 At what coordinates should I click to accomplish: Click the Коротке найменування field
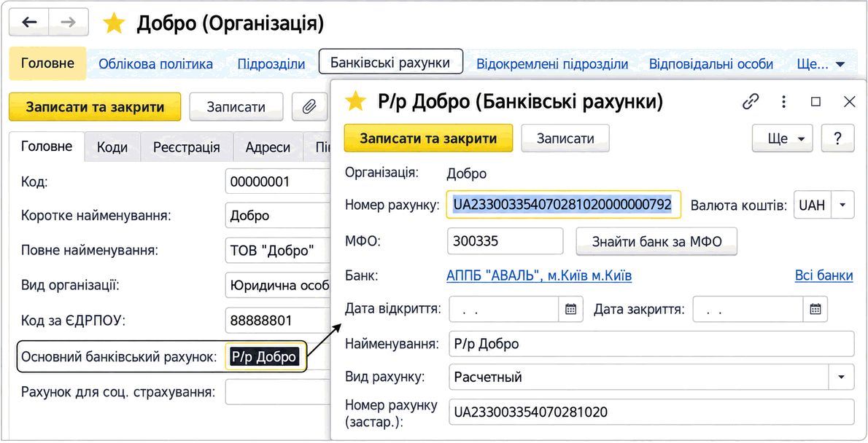tap(276, 215)
